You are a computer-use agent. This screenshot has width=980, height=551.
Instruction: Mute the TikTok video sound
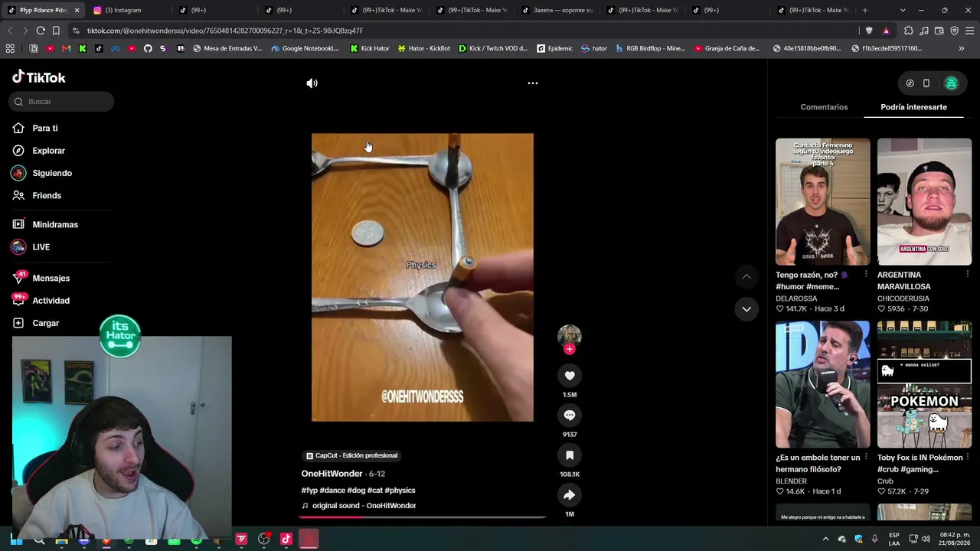[x=312, y=83]
